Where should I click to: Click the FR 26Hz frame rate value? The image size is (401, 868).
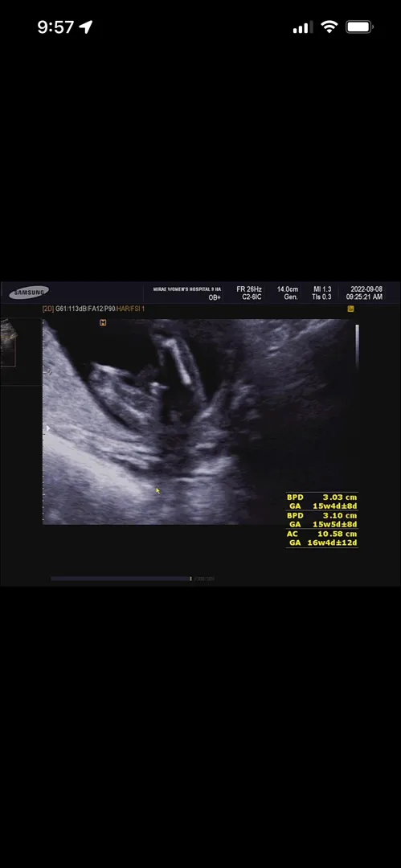point(249,289)
